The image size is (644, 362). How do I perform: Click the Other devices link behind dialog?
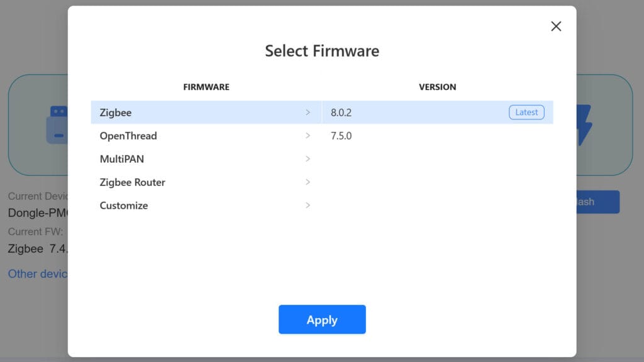pyautogui.click(x=38, y=274)
